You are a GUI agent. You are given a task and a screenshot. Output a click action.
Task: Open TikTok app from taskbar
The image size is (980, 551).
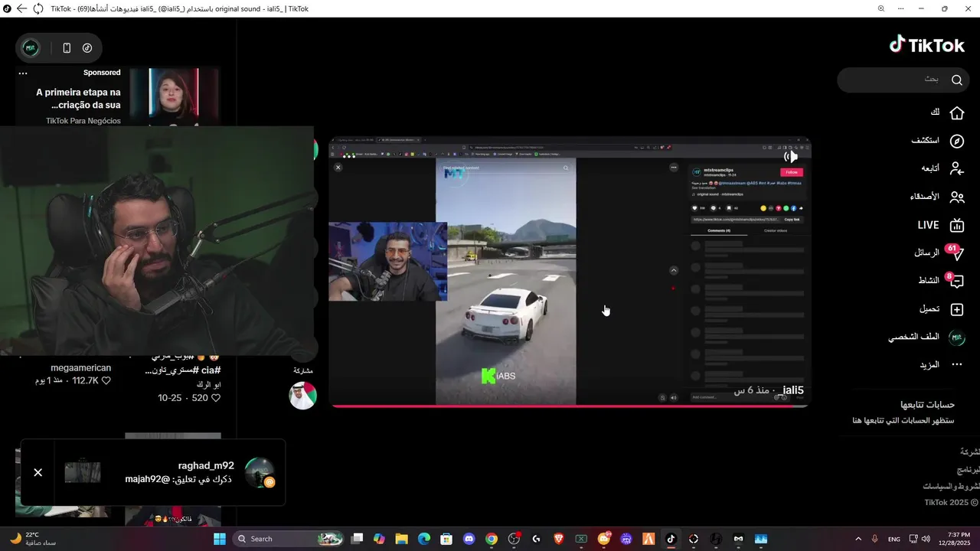[671, 539]
